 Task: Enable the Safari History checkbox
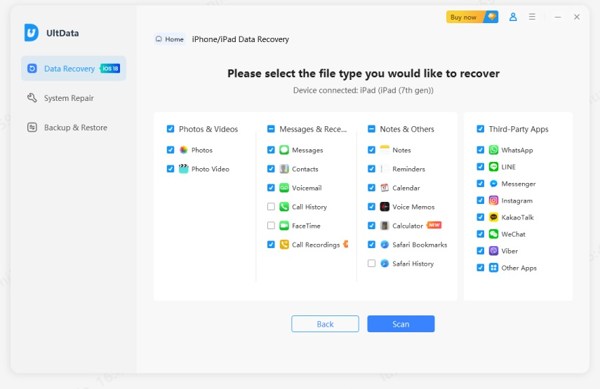(x=371, y=263)
